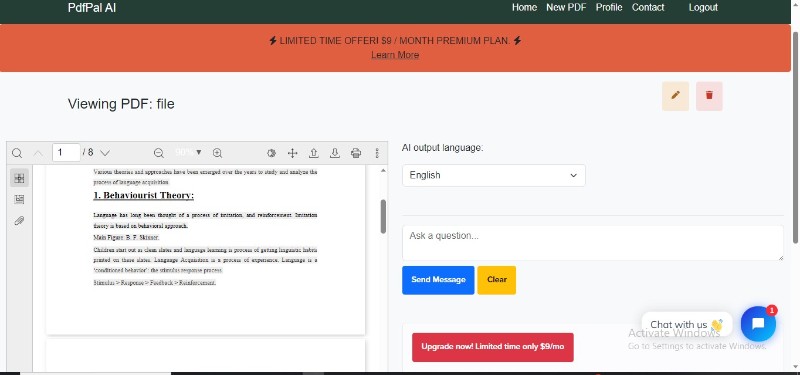Screen dimensions: 800x375
Task: Click the Chat with us bubble
Action: click(x=687, y=324)
